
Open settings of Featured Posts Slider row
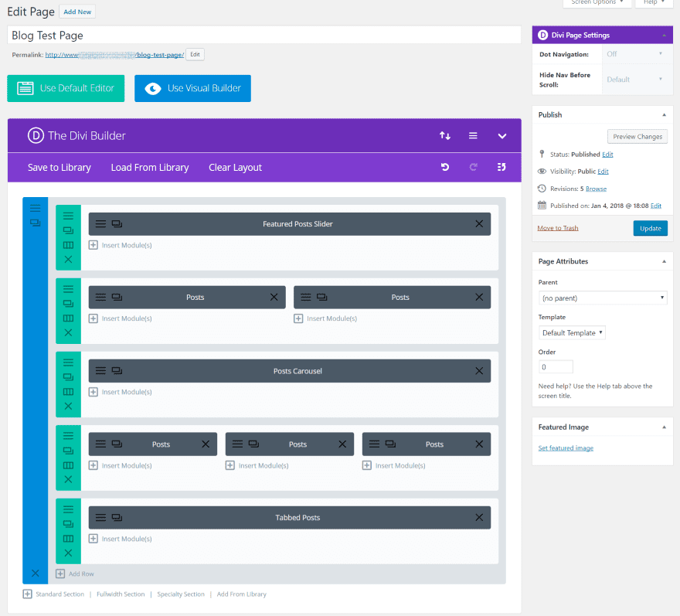pos(68,216)
